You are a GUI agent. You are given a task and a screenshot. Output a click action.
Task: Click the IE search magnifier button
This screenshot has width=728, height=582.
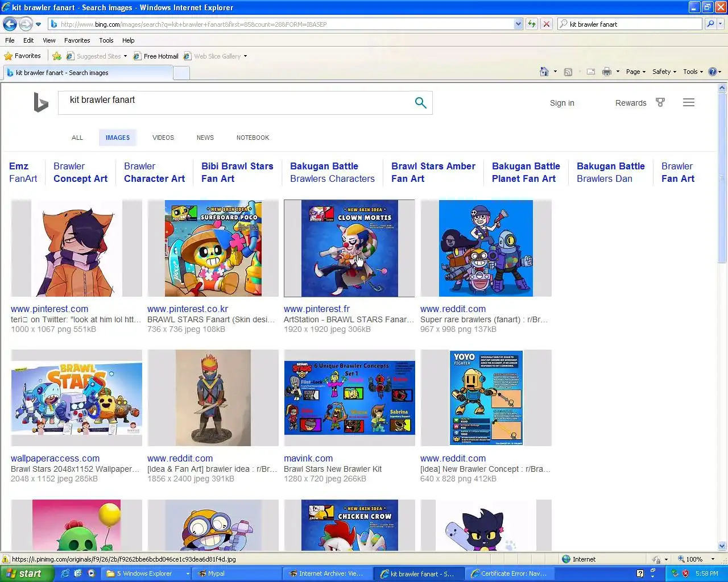tap(710, 24)
